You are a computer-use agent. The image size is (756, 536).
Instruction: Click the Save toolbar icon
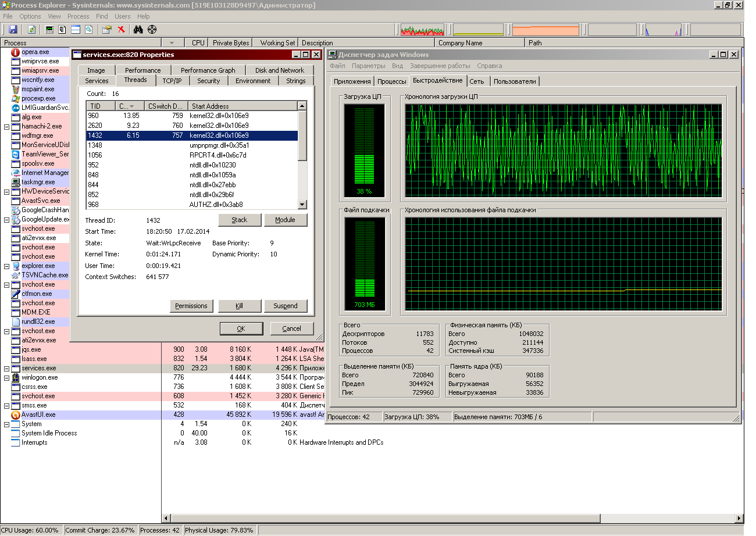pyautogui.click(x=13, y=29)
